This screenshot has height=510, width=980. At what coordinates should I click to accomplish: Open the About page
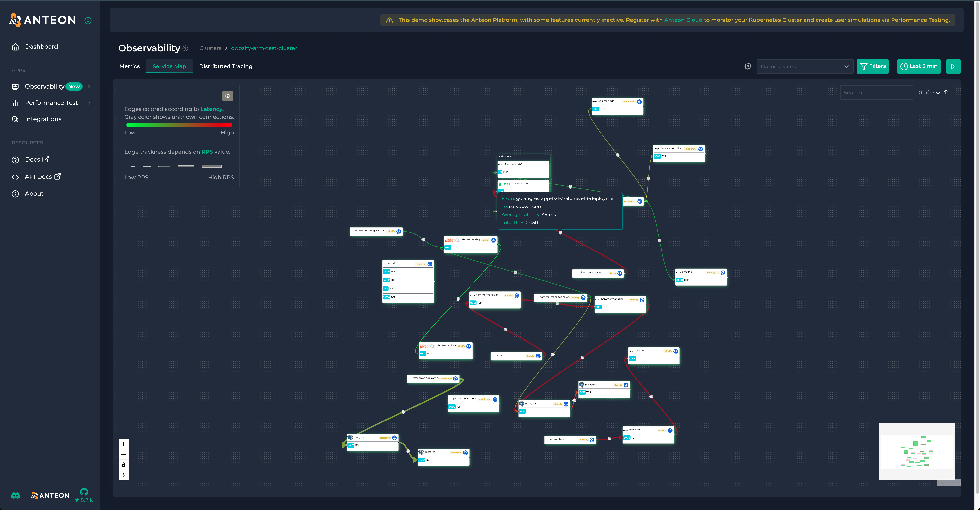coord(34,194)
